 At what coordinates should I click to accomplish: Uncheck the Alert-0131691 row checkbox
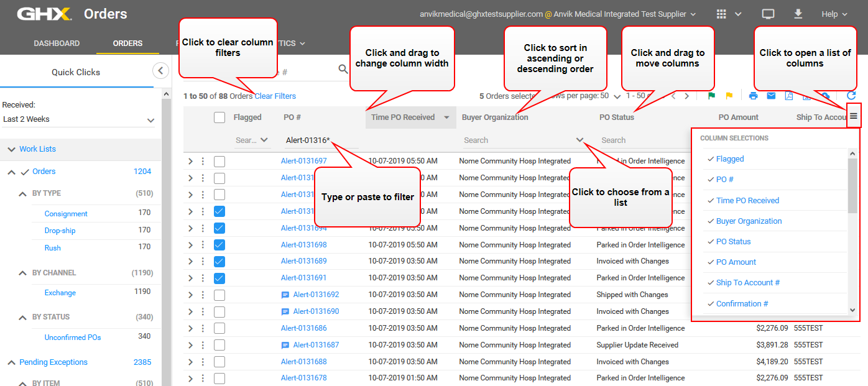pyautogui.click(x=219, y=278)
